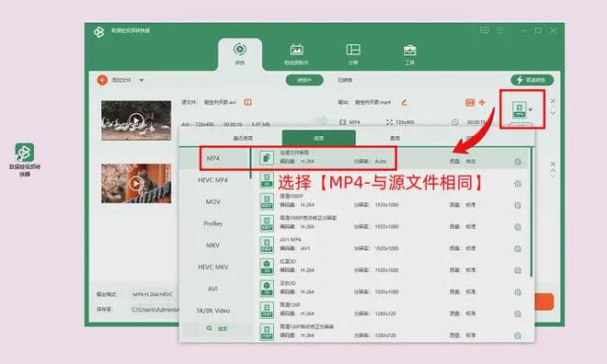Click the output "MP4" format text of first video

pos(354,122)
